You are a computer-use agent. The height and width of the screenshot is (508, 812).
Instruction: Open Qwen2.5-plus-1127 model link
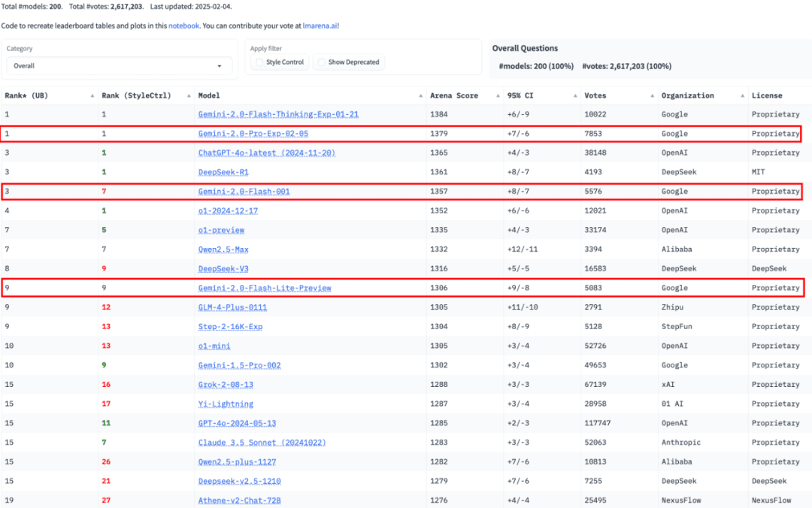click(237, 462)
